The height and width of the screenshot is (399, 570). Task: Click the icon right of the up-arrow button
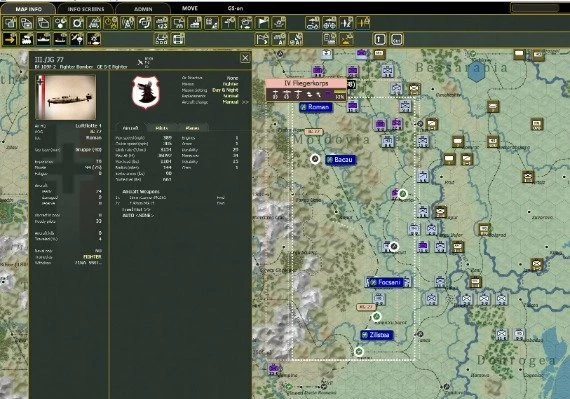[397, 39]
